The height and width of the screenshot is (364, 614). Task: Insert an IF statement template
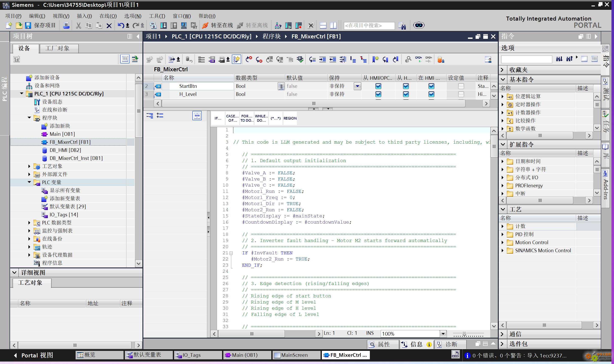pyautogui.click(x=218, y=118)
